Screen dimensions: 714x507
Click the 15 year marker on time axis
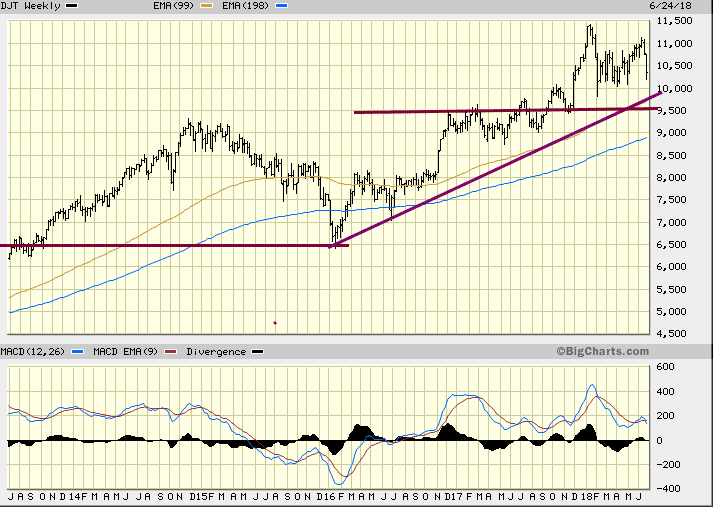coord(202,496)
